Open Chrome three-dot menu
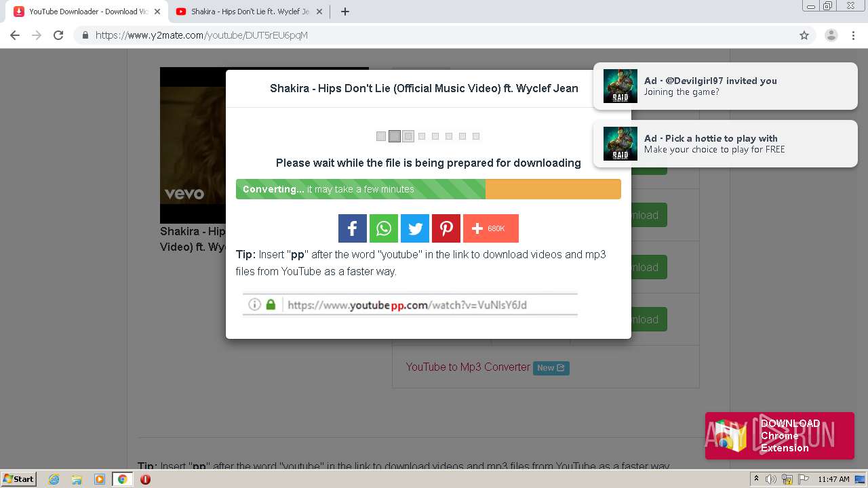This screenshot has width=868, height=488. (x=854, y=35)
